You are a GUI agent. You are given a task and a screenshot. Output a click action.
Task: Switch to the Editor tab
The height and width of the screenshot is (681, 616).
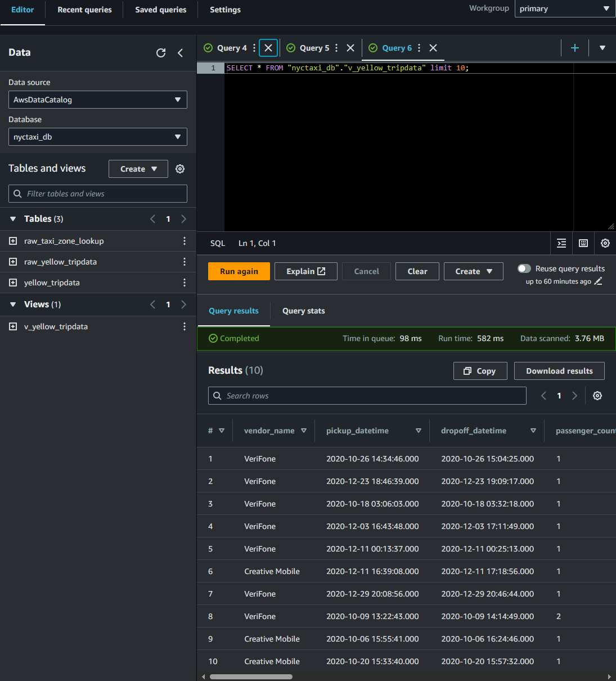(x=23, y=10)
